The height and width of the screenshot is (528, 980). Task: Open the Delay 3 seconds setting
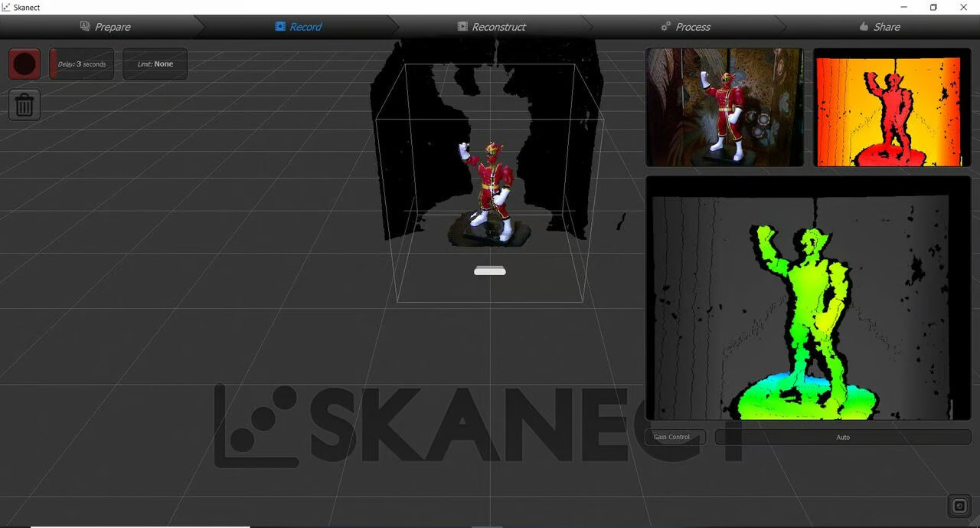coord(82,64)
